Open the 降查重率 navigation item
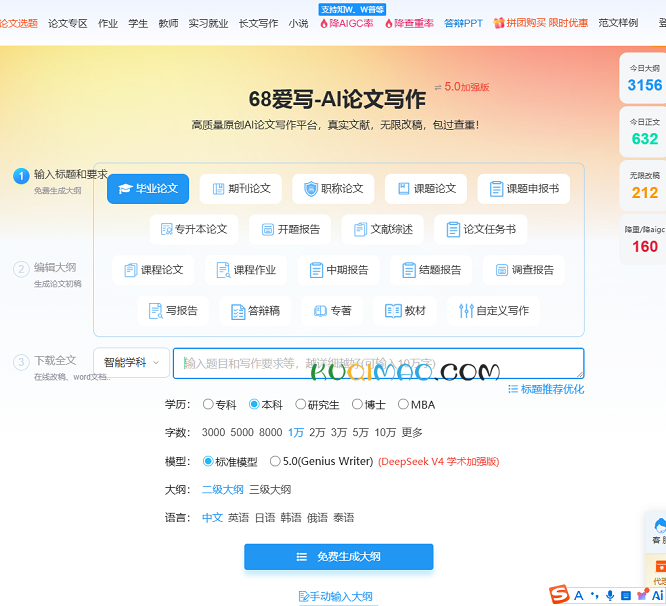Screen dimensions: 666x606 click(x=409, y=23)
